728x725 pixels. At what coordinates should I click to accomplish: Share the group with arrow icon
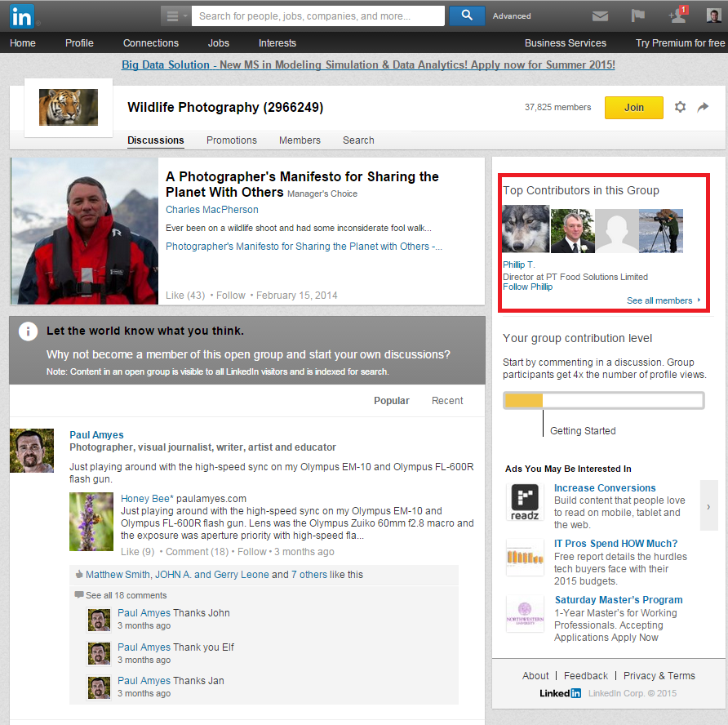[703, 107]
